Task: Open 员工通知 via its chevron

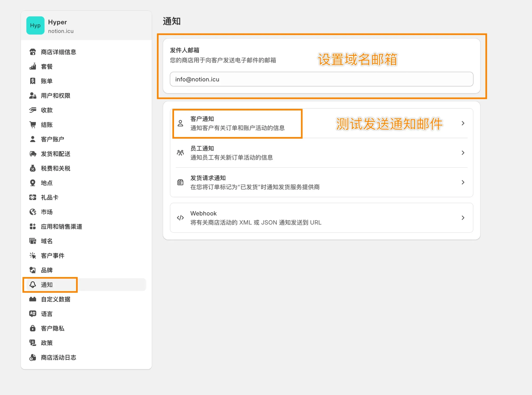Action: point(463,153)
